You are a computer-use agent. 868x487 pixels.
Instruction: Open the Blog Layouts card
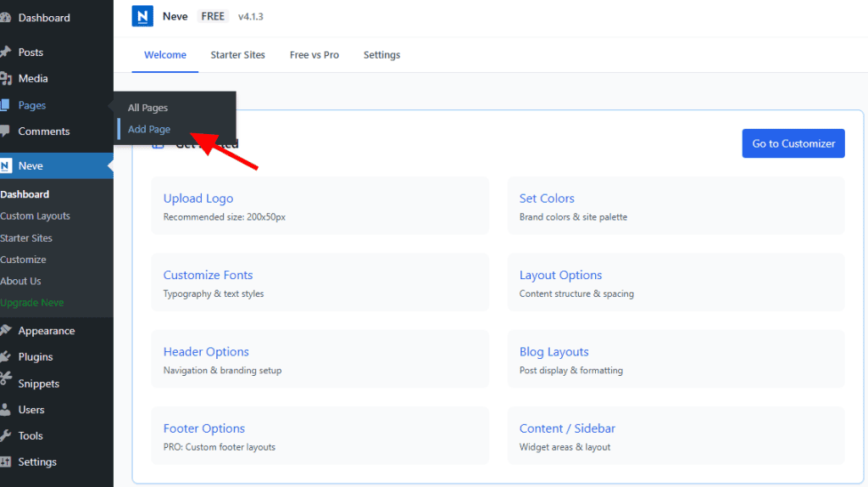pyautogui.click(x=554, y=352)
